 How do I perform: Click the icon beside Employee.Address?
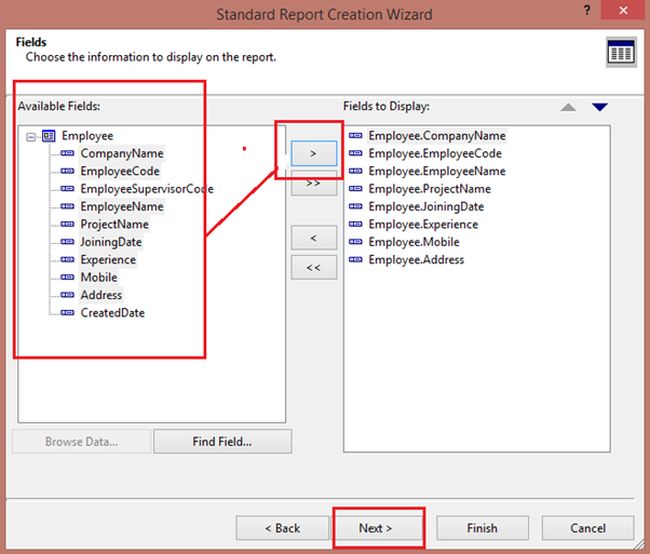[355, 260]
